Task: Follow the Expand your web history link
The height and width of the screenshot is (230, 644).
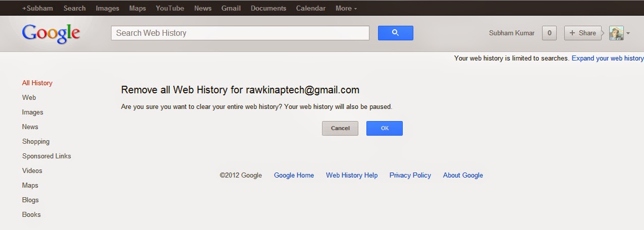Action: tap(608, 58)
